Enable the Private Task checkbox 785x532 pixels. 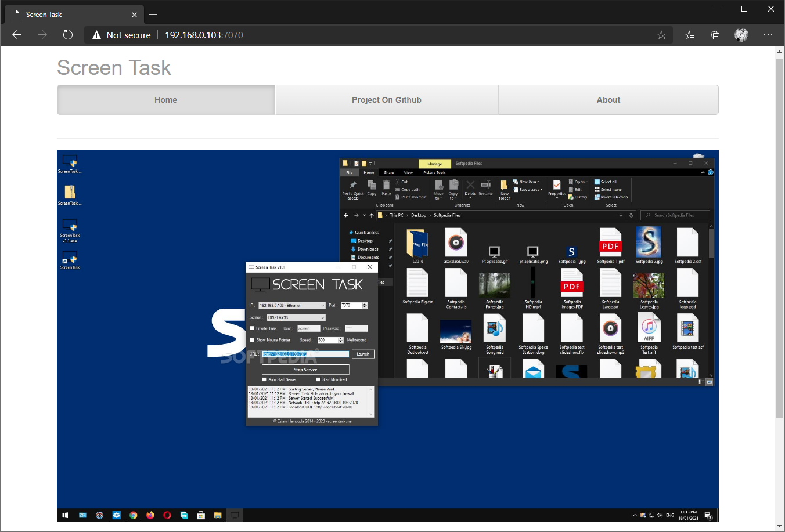pyautogui.click(x=252, y=328)
